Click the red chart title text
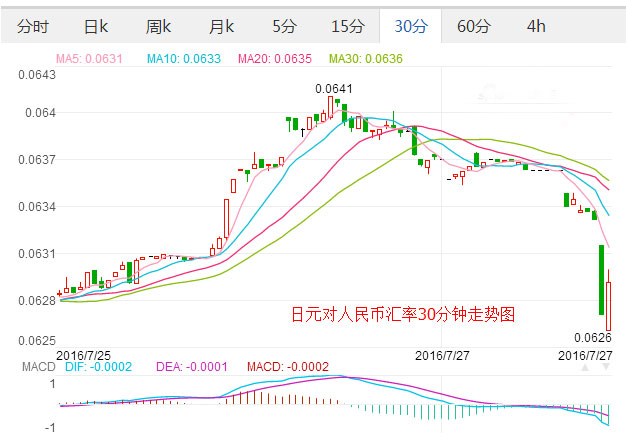Screen dimensions: 626x433 tap(402, 313)
